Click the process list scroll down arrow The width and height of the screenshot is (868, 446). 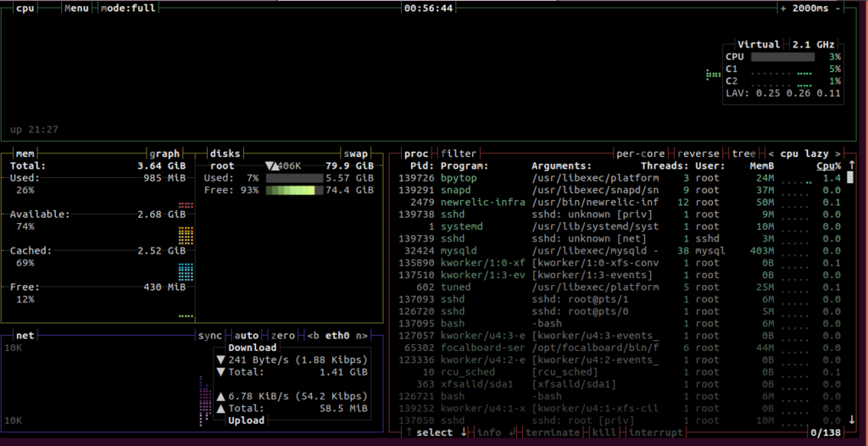pos(851,420)
